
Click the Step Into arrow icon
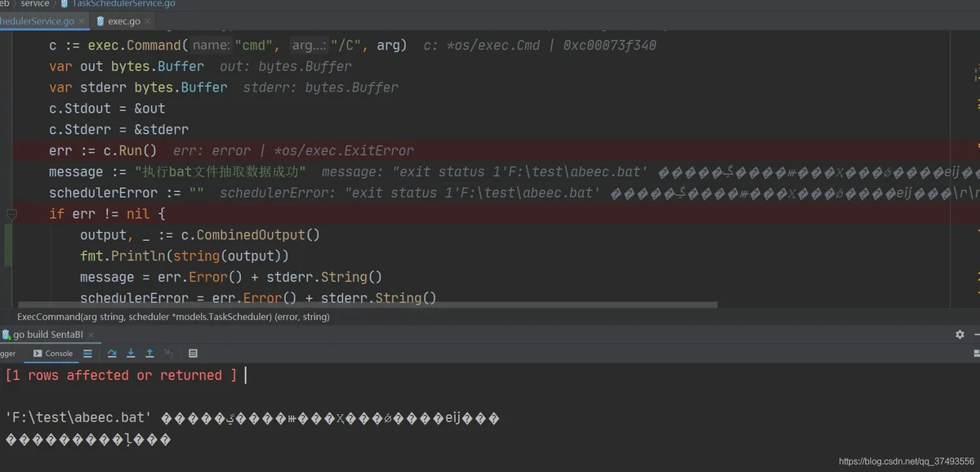(x=131, y=354)
